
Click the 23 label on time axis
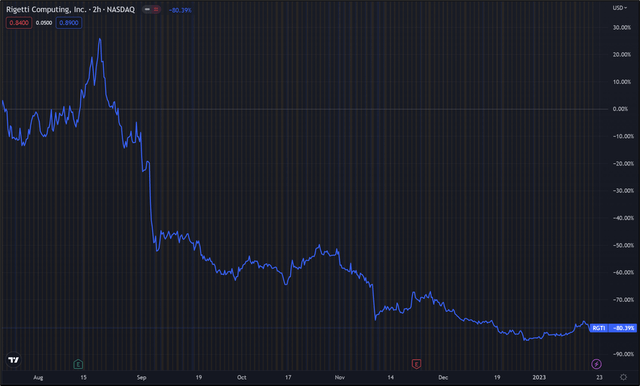599,377
